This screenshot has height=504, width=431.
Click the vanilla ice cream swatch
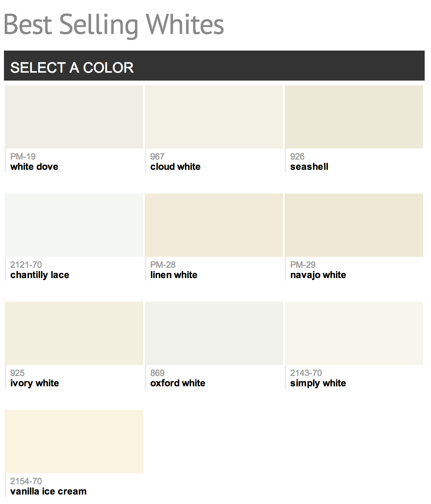(74, 442)
